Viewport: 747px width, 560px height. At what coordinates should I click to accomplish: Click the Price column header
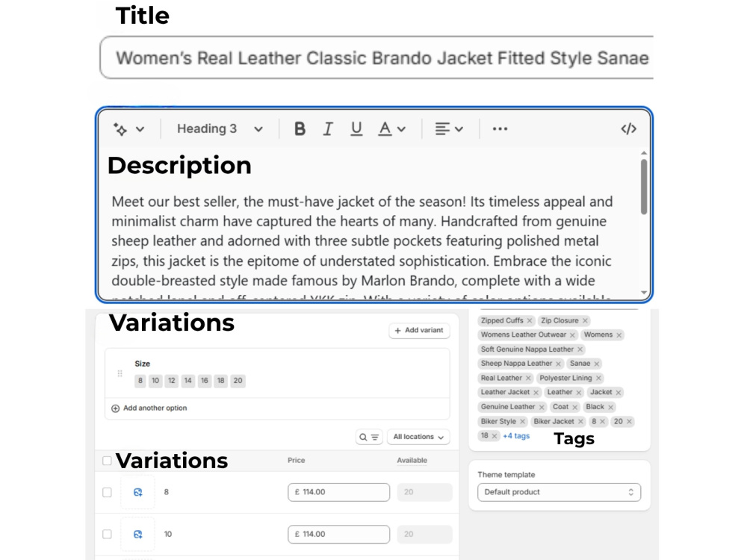[x=296, y=461]
